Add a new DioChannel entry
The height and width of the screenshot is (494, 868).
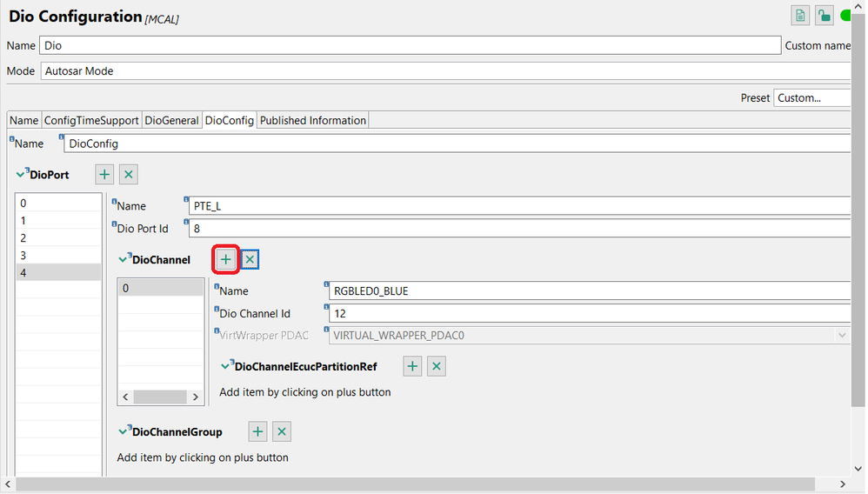226,259
